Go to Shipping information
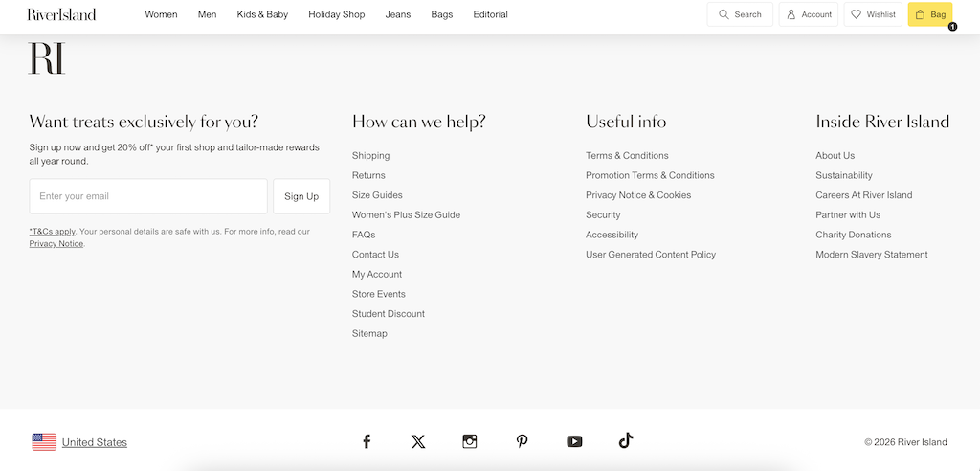Image resolution: width=980 pixels, height=471 pixels. click(370, 156)
